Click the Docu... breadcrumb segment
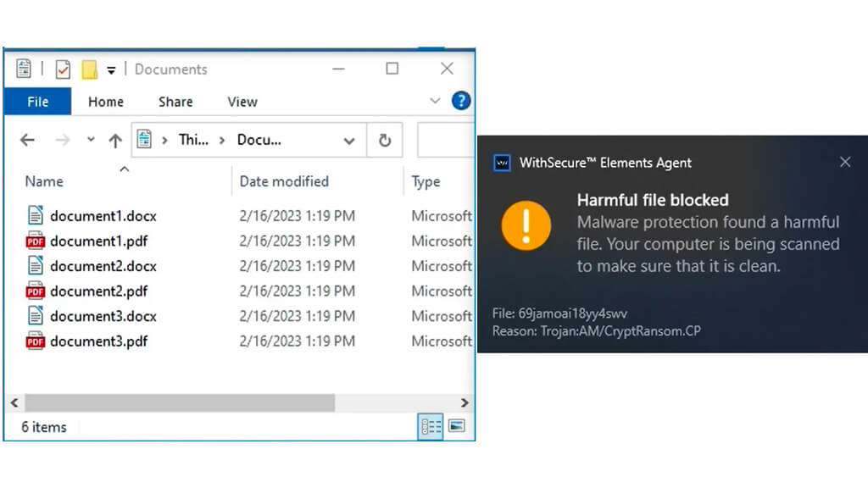 259,140
